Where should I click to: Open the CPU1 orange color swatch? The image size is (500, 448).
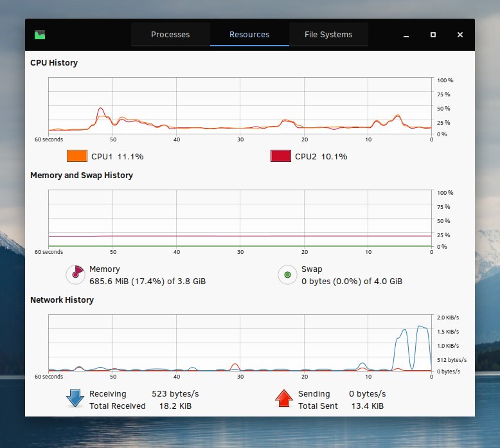click(77, 156)
